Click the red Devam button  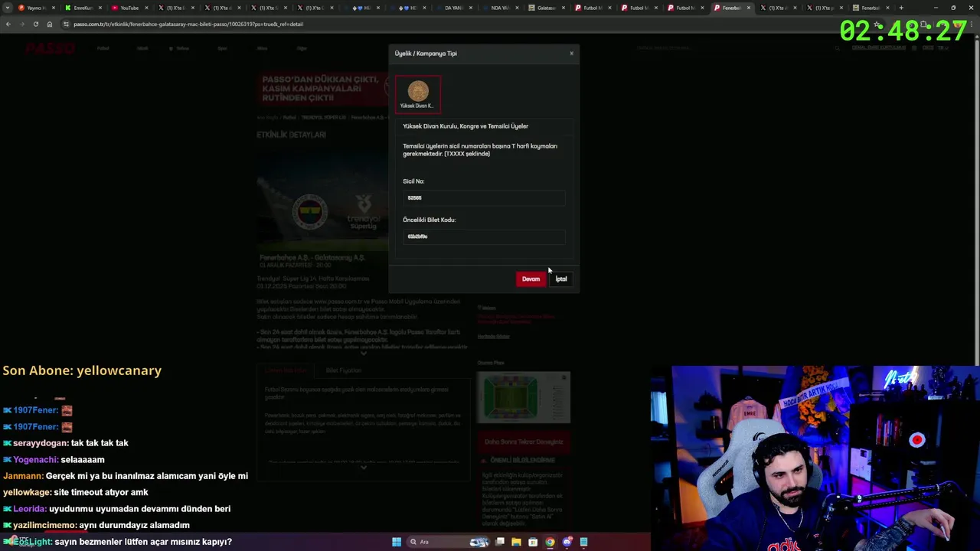(531, 279)
